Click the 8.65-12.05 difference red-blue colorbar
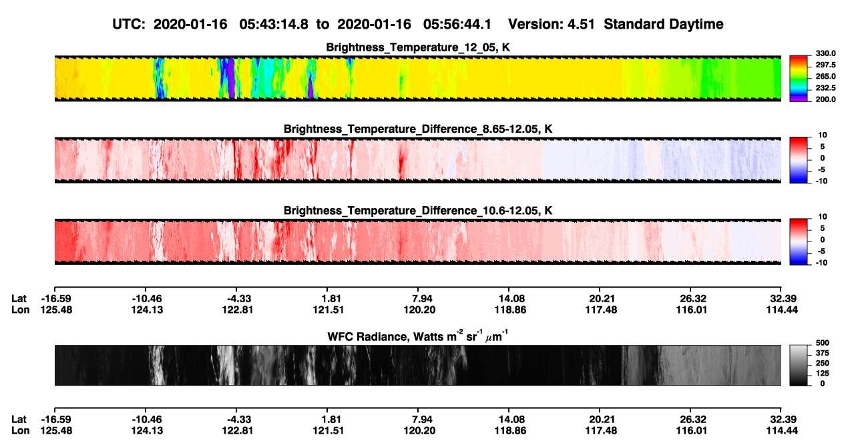The width and height of the screenshot is (868, 445). tap(799, 158)
